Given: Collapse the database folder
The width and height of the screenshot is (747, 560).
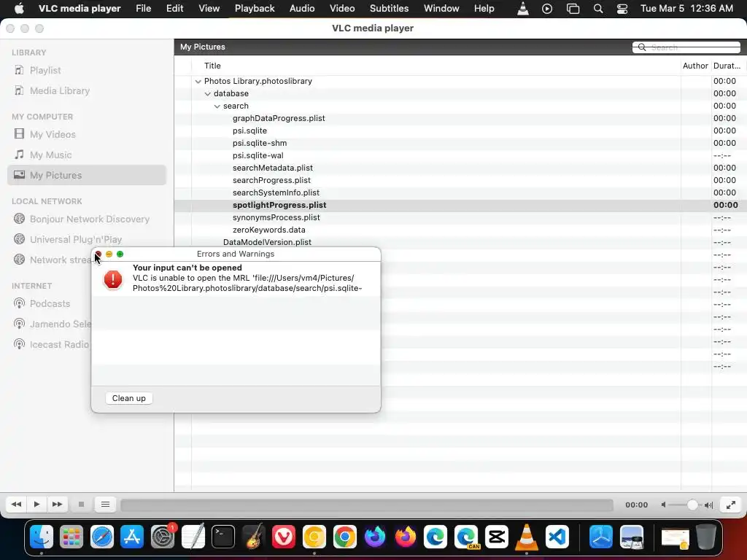Looking at the screenshot, I should tap(208, 94).
